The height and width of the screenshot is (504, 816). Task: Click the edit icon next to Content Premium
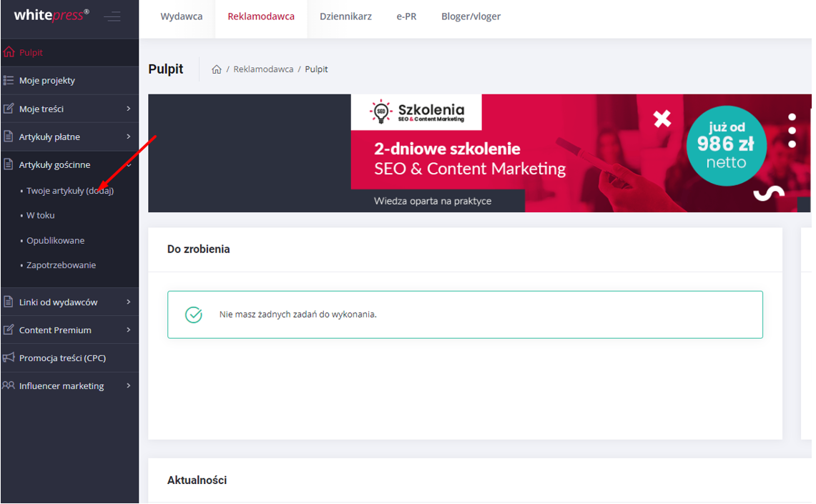coord(9,330)
